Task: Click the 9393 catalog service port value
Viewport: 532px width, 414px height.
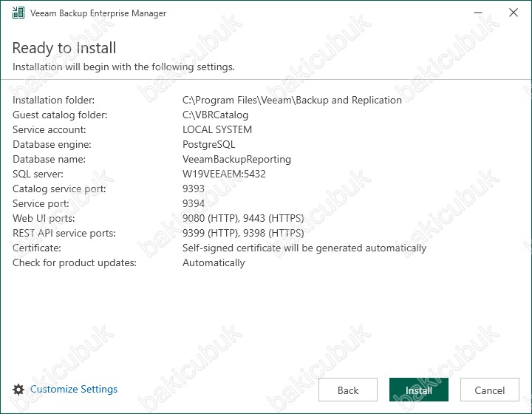Action: [x=194, y=189]
